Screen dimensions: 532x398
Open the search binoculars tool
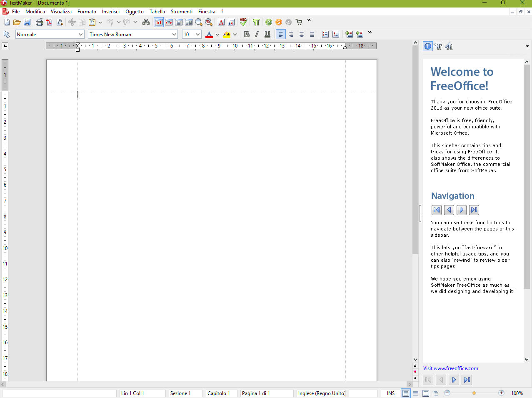pos(146,22)
